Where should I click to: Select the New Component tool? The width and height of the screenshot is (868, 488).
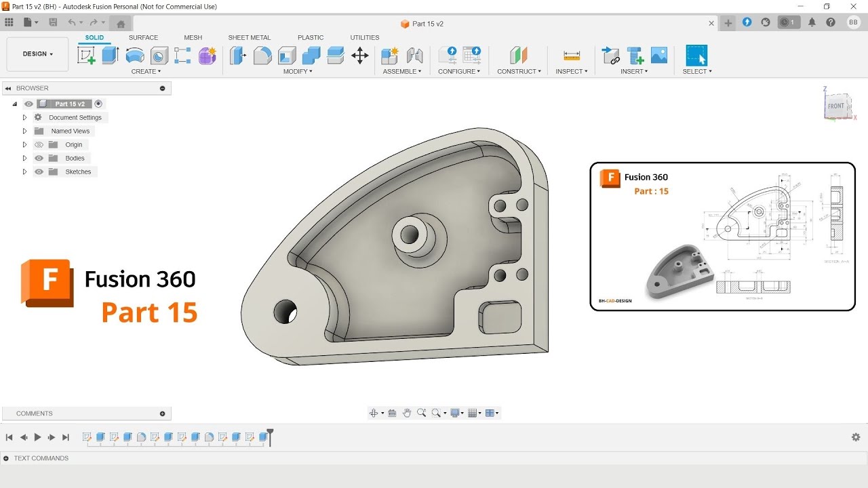pos(390,56)
